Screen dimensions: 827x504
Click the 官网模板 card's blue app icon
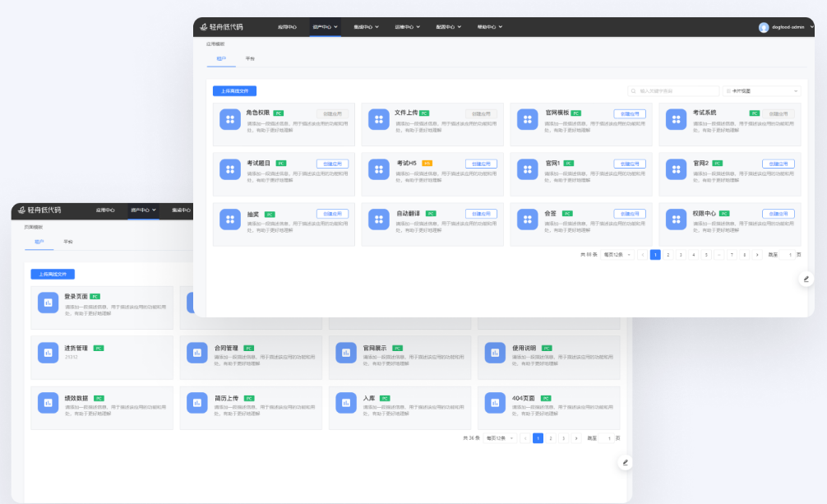528,119
